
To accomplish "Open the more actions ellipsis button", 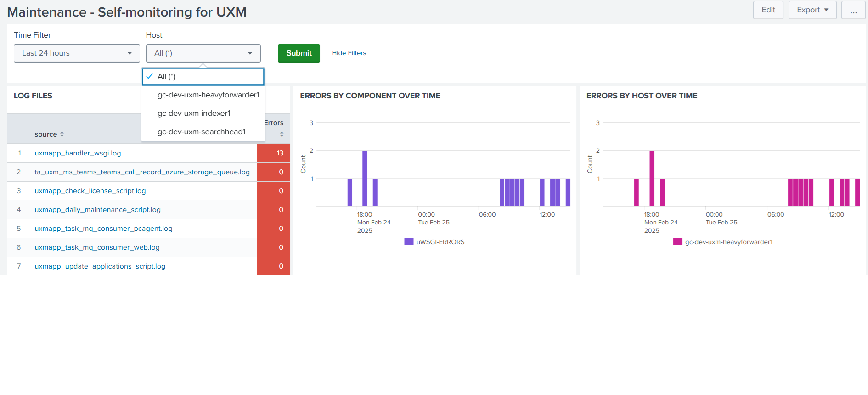I will [x=853, y=10].
